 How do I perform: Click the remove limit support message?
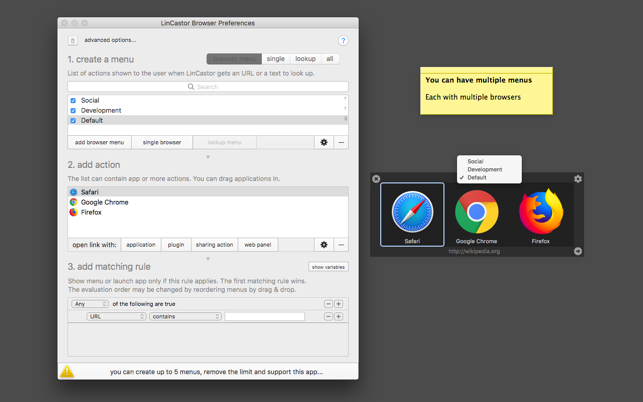[x=216, y=372]
